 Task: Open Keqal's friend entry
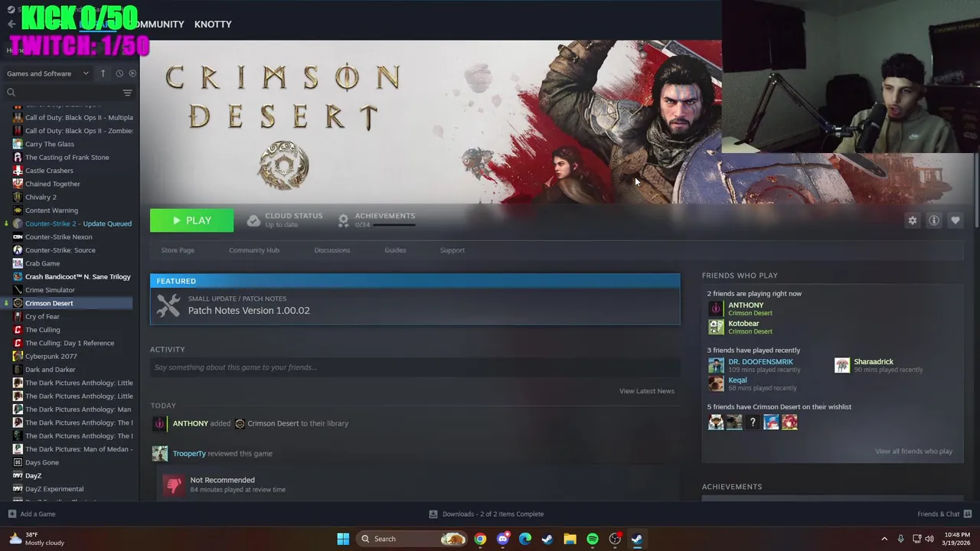(752, 383)
